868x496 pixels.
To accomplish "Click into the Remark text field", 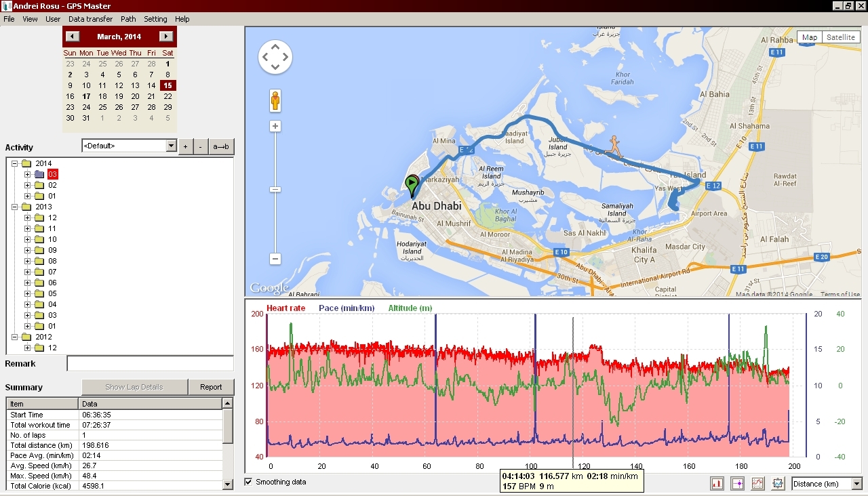I will [x=150, y=363].
